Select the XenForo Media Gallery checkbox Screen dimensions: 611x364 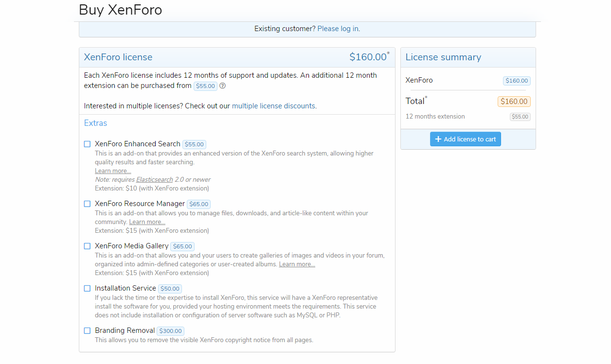87,246
